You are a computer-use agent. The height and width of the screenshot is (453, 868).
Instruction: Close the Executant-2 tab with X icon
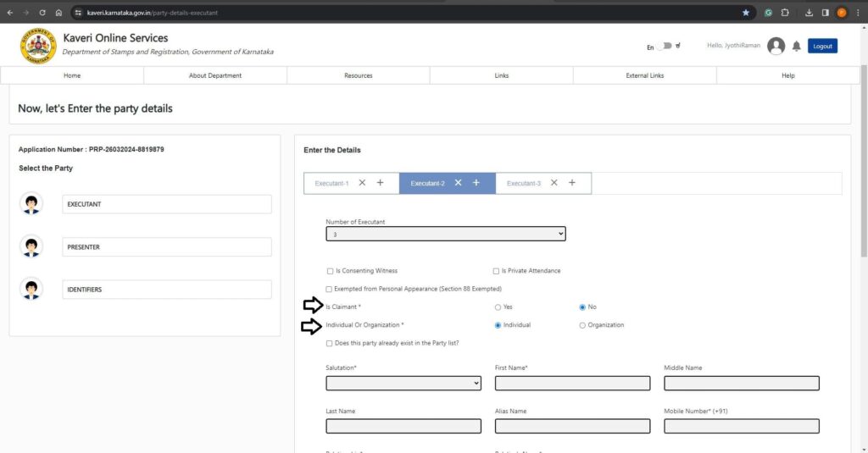458,183
